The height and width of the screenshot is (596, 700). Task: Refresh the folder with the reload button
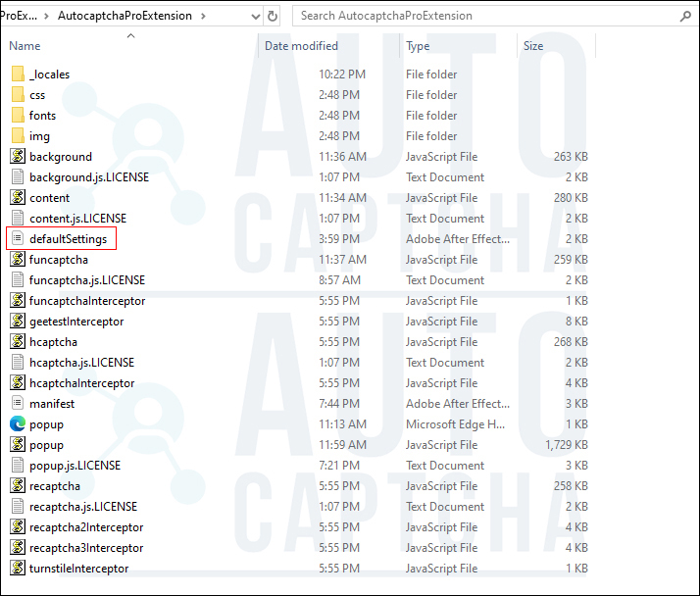(273, 16)
